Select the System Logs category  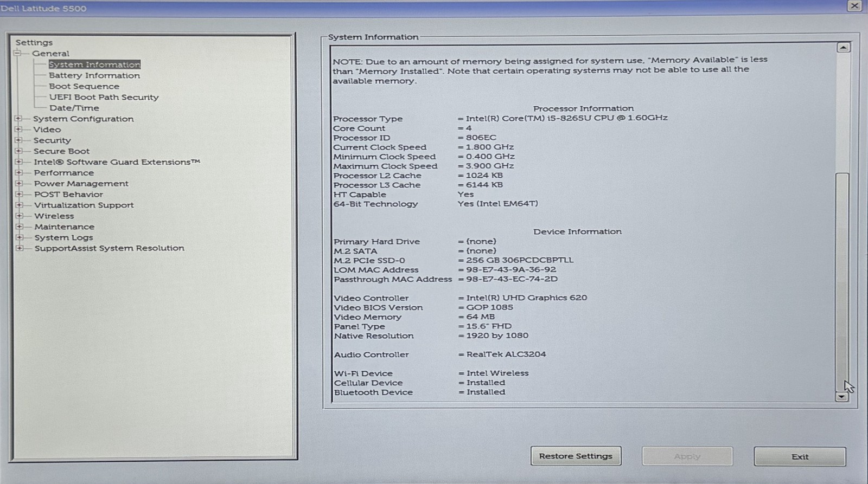(64, 237)
